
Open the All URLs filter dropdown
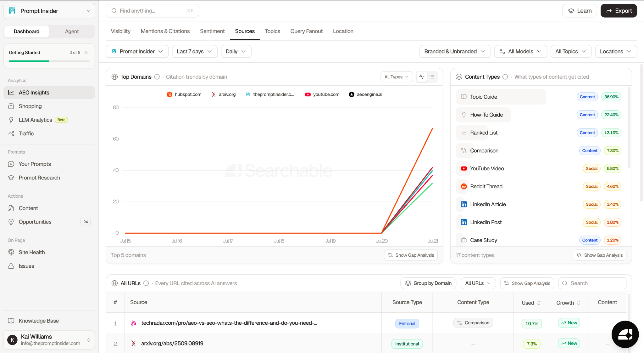478,283
